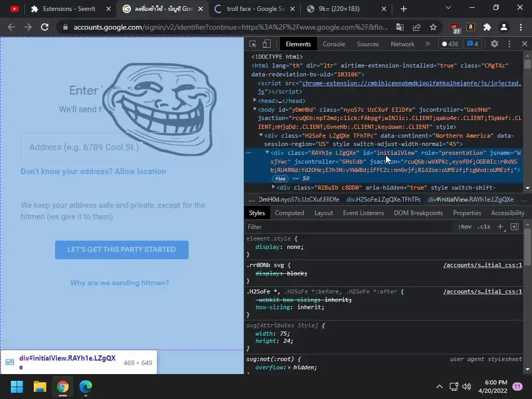Switch to the Extensions - SeenIt tab
The height and width of the screenshot is (399, 532).
[69, 9]
